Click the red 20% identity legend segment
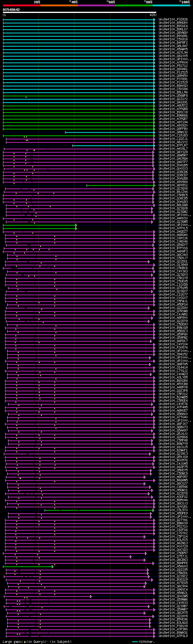This screenshot has width=193, height=644. (22, 5)
